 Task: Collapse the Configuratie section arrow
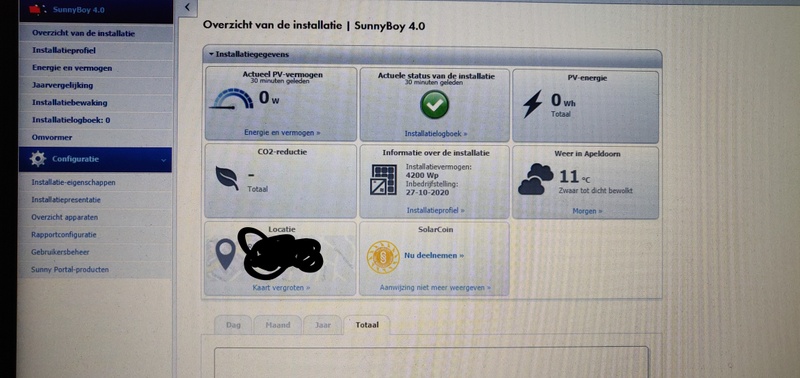(163, 160)
